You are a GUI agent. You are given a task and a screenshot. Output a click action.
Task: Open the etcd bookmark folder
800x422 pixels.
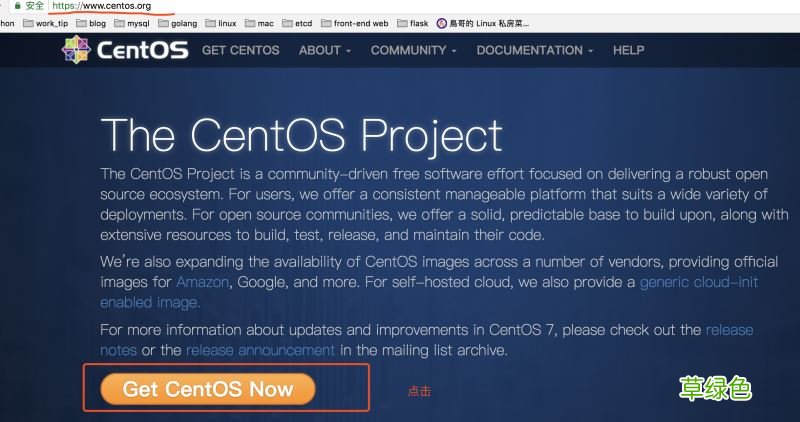pos(297,23)
